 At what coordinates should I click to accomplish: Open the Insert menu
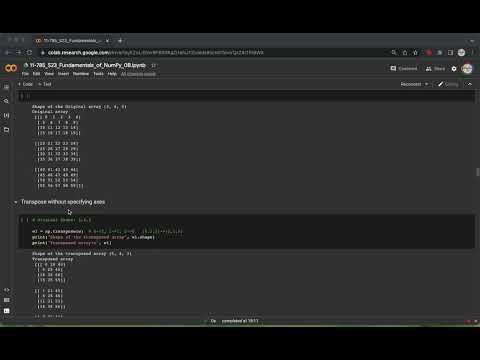(x=63, y=74)
